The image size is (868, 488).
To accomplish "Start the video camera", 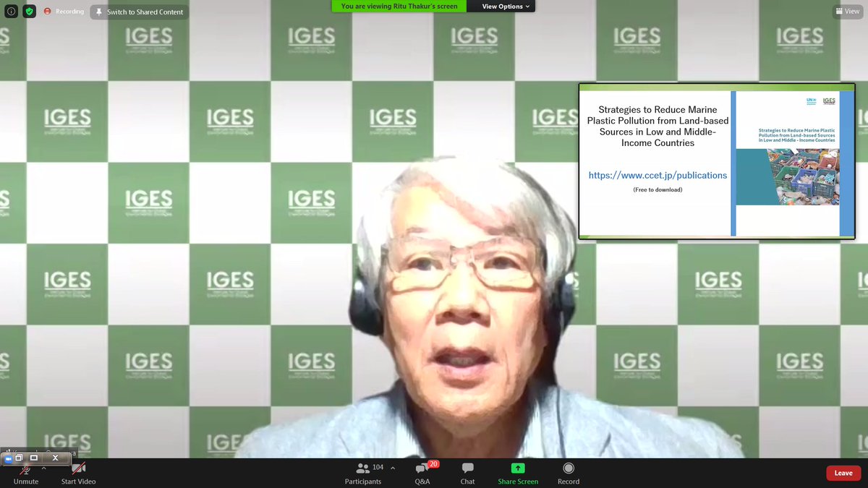I will point(78,474).
